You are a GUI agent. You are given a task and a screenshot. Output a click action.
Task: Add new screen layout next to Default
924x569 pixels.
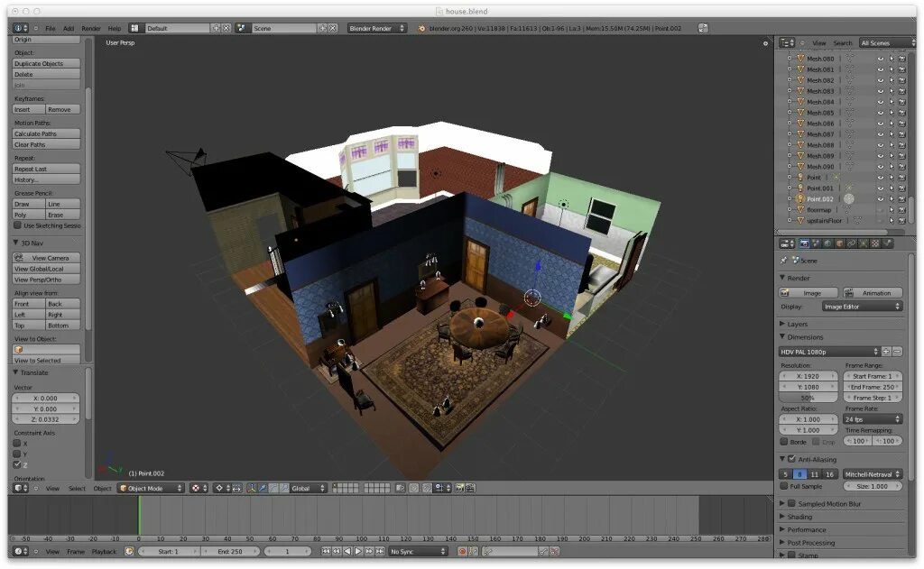217,28
